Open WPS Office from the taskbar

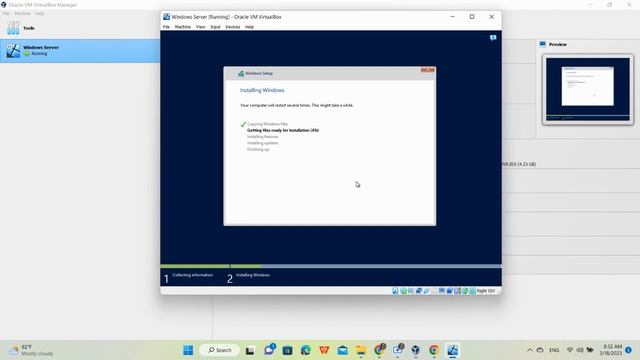[x=324, y=350]
